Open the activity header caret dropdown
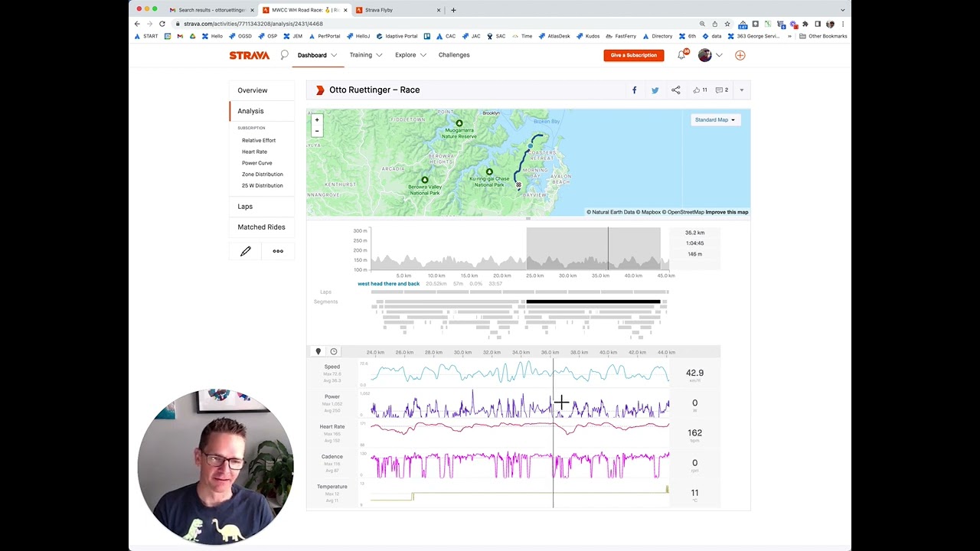The image size is (980, 551). [x=741, y=90]
